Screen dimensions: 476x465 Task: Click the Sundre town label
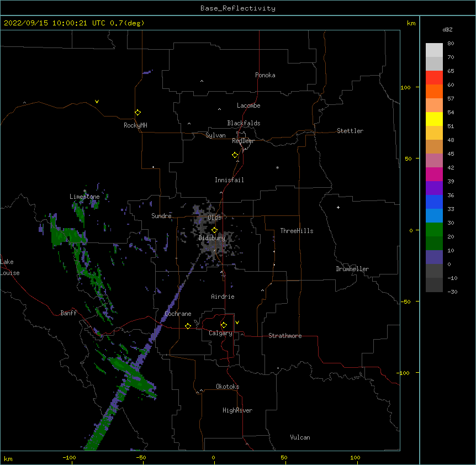tap(161, 216)
